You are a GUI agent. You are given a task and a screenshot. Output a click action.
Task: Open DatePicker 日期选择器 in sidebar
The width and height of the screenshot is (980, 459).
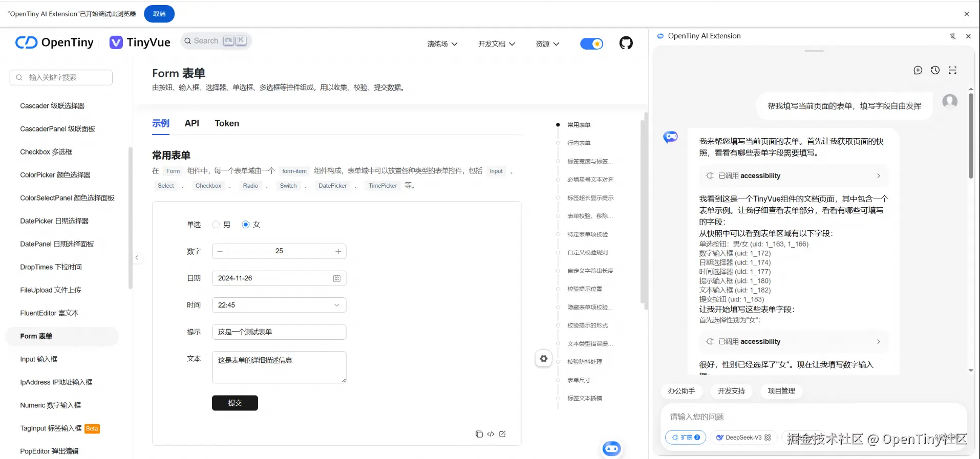pyautogui.click(x=54, y=221)
